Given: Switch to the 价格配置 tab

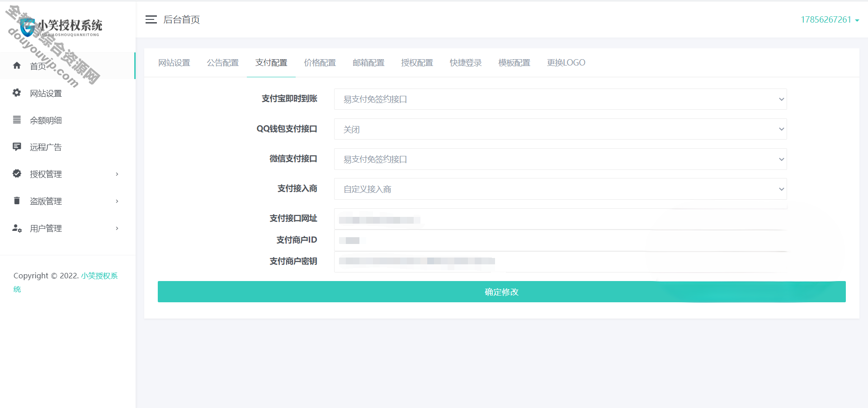Looking at the screenshot, I should point(320,63).
